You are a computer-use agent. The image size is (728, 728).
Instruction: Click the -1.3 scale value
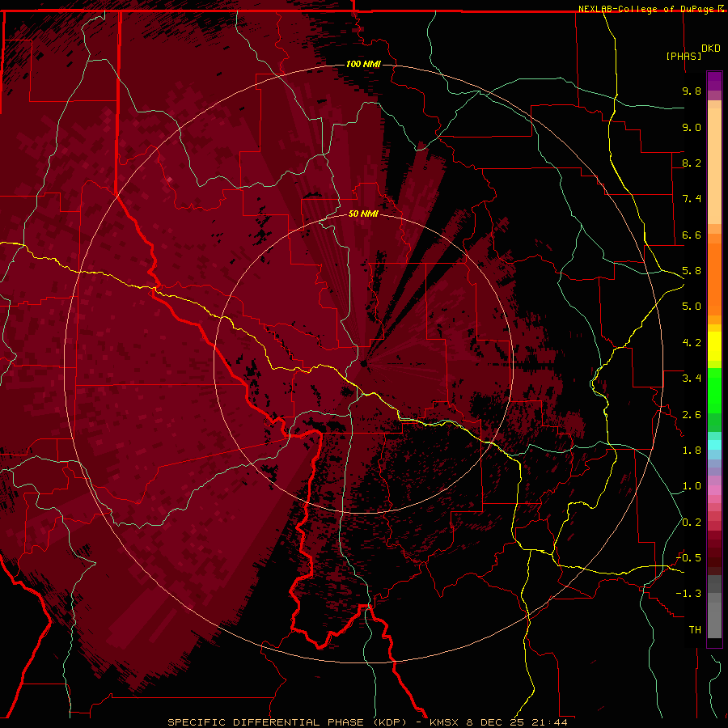coord(688,594)
